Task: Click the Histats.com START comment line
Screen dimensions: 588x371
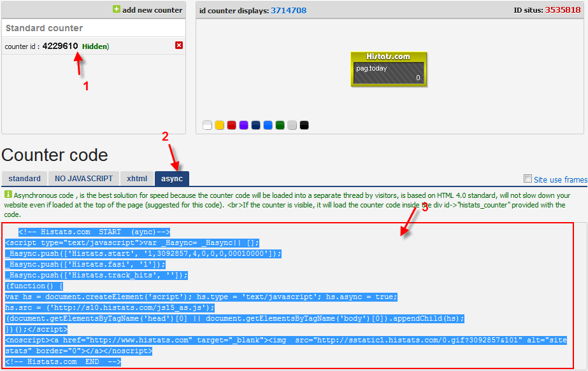Action: click(94, 232)
